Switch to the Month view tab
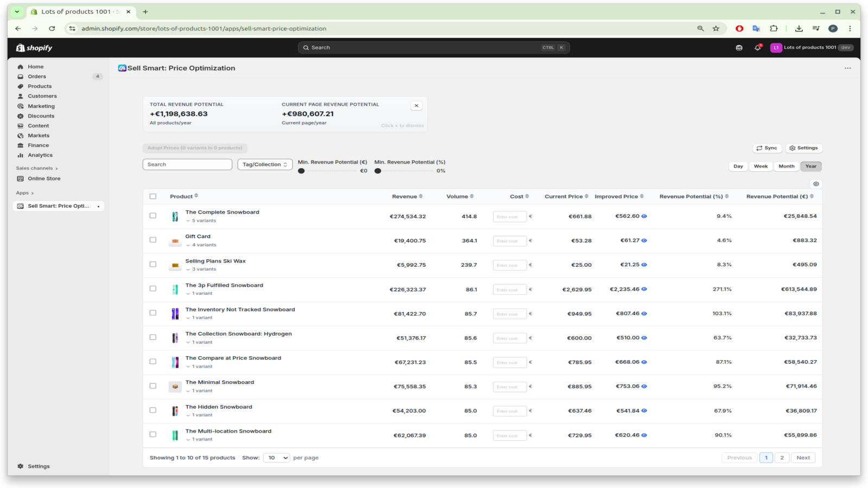 click(786, 166)
